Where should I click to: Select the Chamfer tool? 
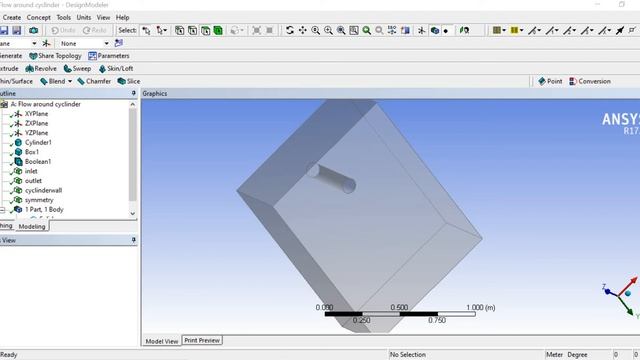(x=94, y=81)
